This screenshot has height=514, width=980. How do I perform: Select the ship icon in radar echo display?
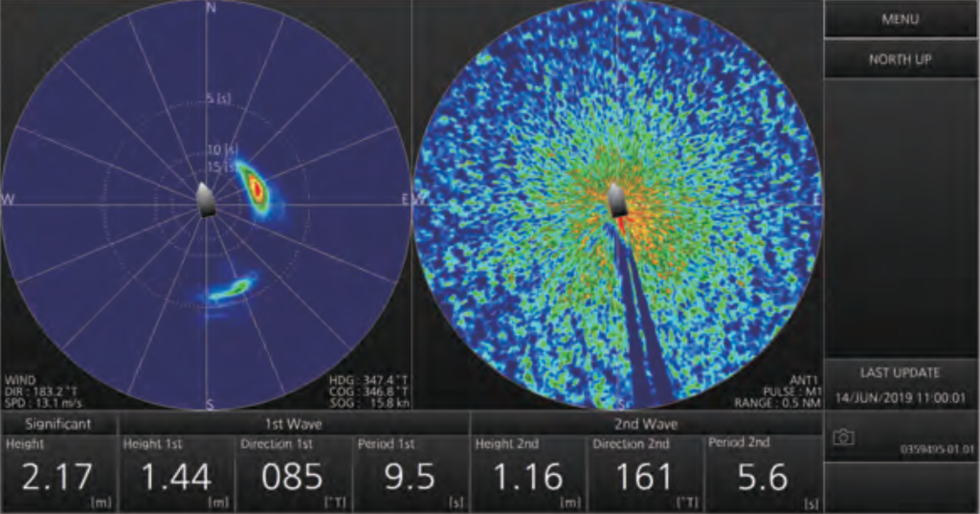(x=619, y=198)
